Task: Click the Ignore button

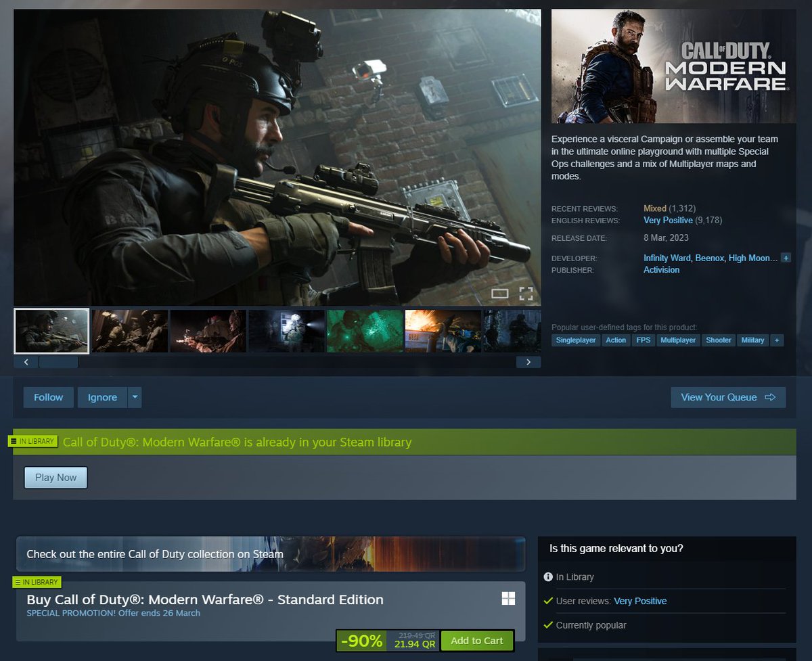Action: pyautogui.click(x=102, y=397)
